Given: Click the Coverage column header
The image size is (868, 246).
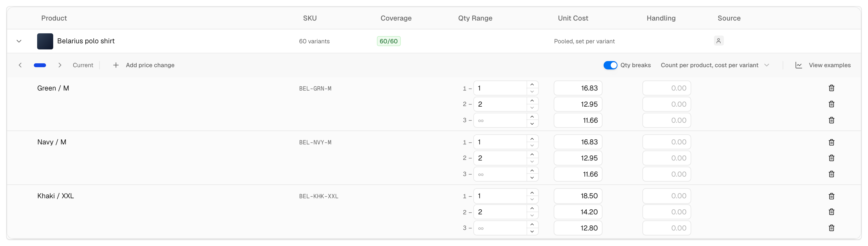Looking at the screenshot, I should (x=396, y=18).
